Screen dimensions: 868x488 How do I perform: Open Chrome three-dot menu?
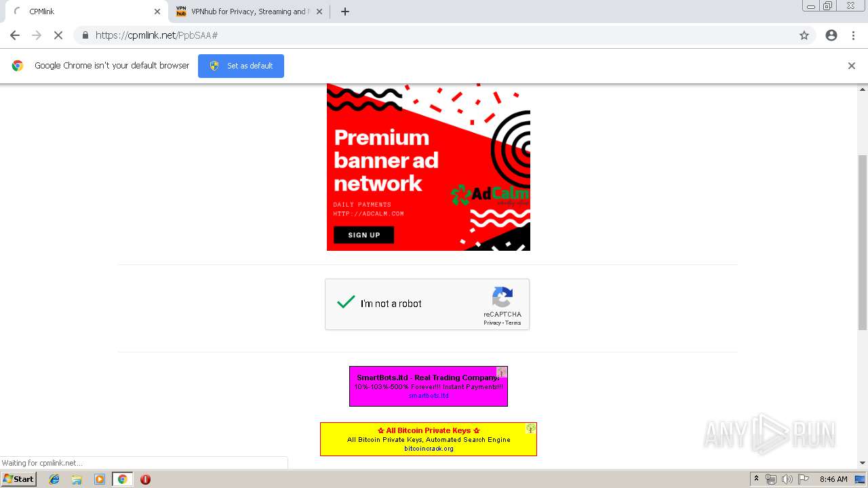[x=853, y=35]
